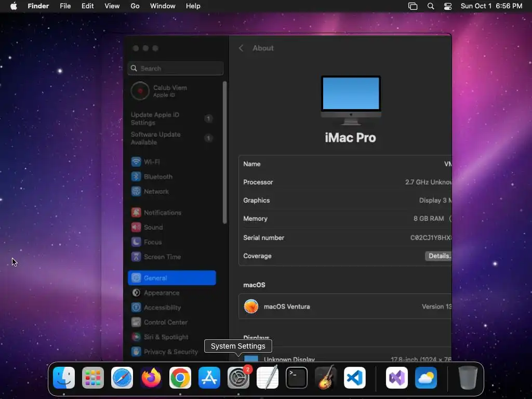The image size is (532, 399).
Task: Open Control Center settings in sidebar
Action: click(x=172, y=322)
